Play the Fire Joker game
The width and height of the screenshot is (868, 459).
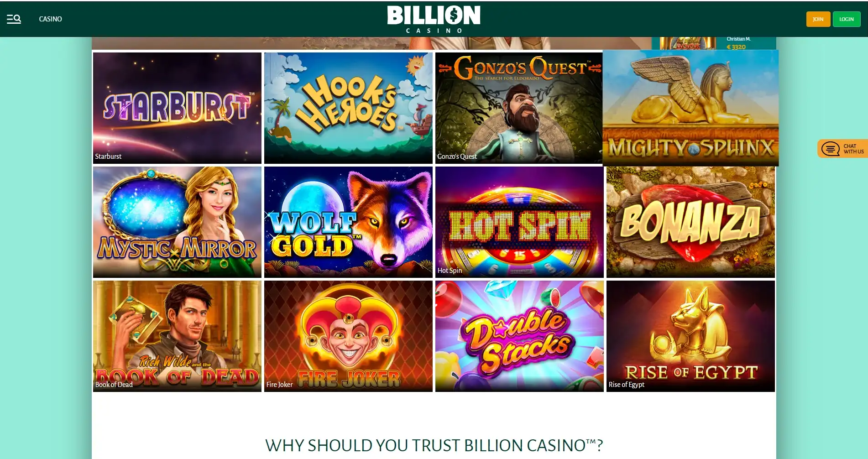point(348,336)
